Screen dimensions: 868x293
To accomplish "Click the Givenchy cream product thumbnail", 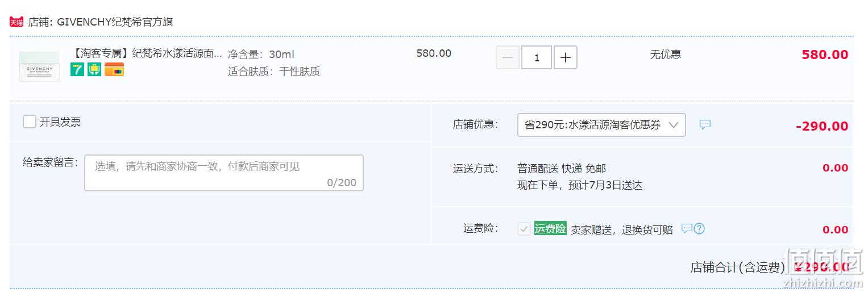I will [x=39, y=66].
